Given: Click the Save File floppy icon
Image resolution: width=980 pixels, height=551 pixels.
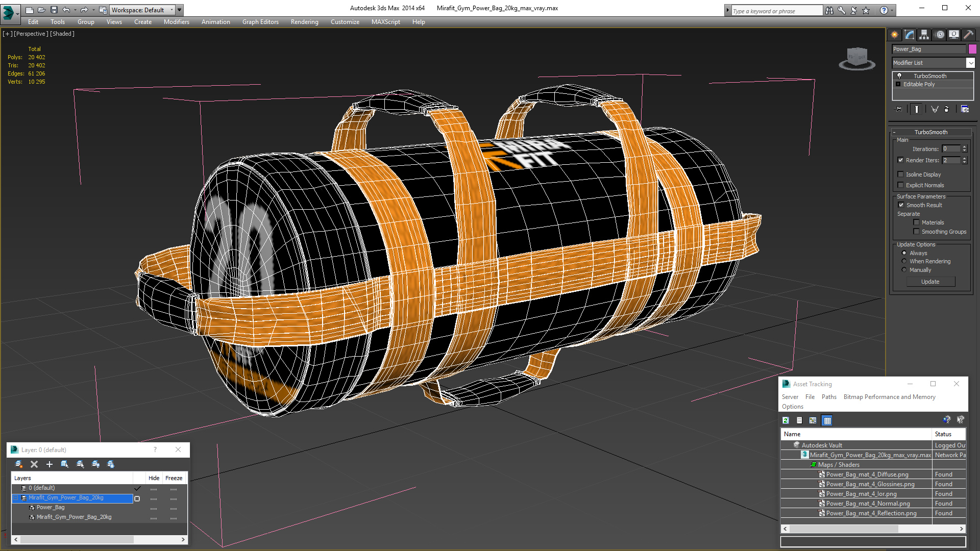Looking at the screenshot, I should pos(54,10).
